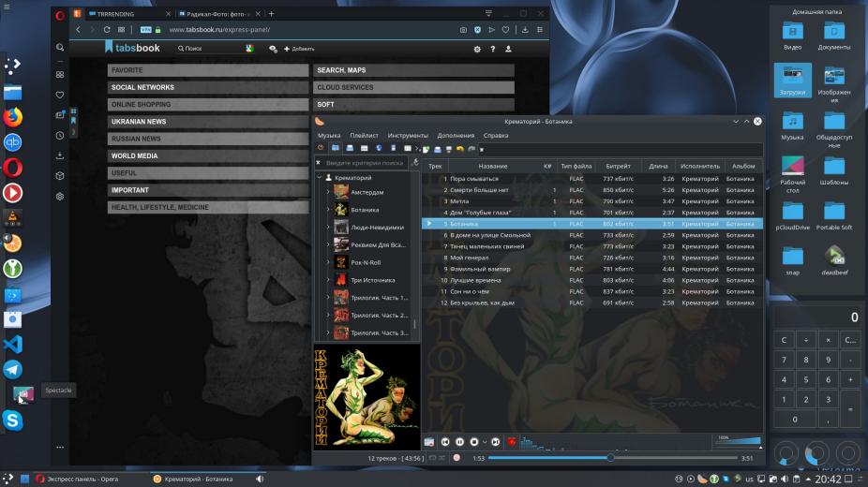Toggle the red record button

click(x=456, y=458)
